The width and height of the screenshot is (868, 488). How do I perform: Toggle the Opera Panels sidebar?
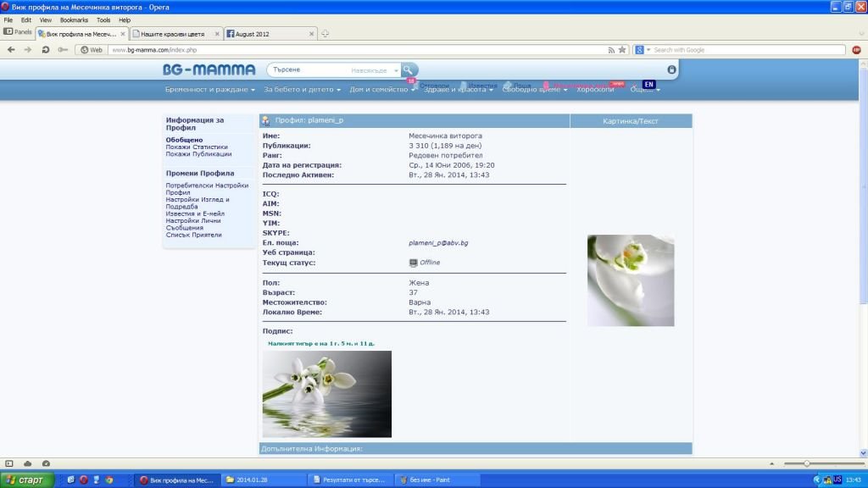pyautogui.click(x=18, y=31)
